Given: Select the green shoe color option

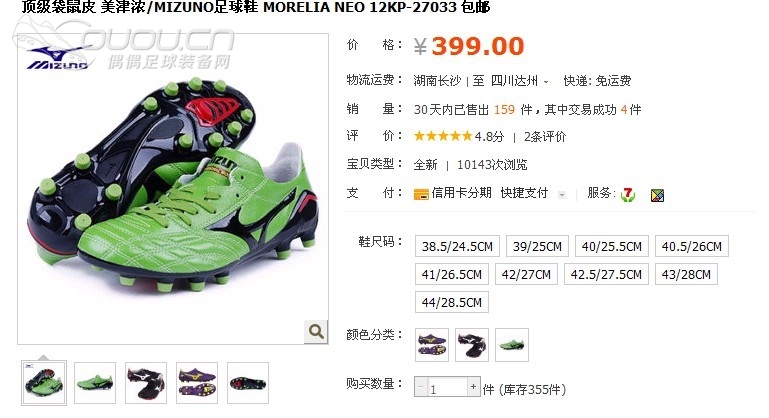Looking at the screenshot, I should point(512,345).
